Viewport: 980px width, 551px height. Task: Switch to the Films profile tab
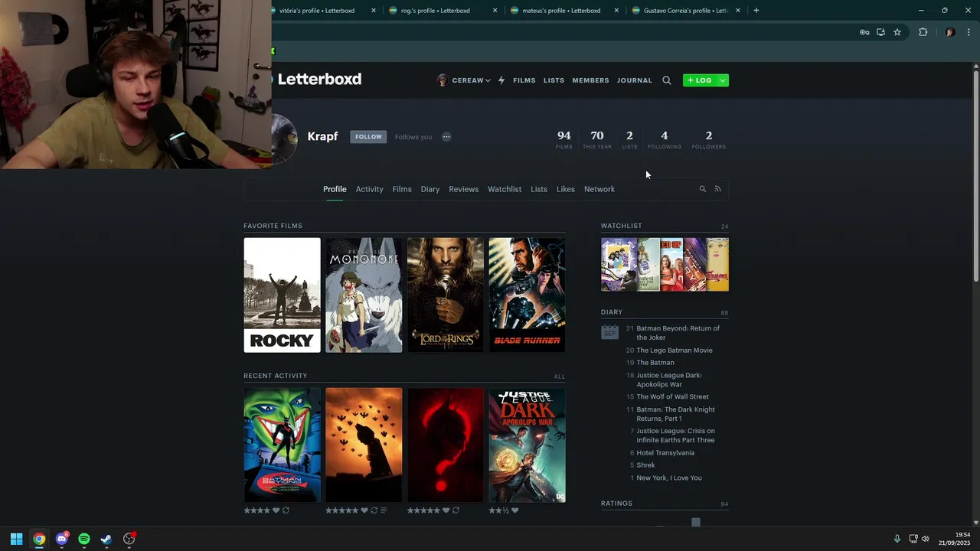pyautogui.click(x=402, y=189)
